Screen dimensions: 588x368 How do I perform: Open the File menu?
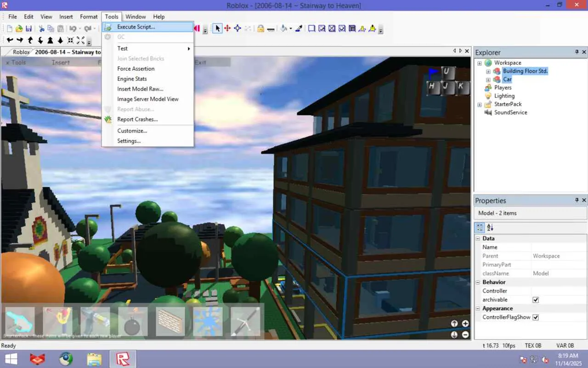click(13, 17)
